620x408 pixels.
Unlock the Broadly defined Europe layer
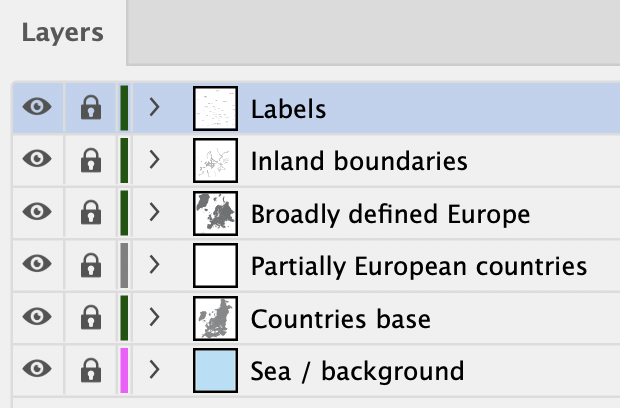click(91, 212)
